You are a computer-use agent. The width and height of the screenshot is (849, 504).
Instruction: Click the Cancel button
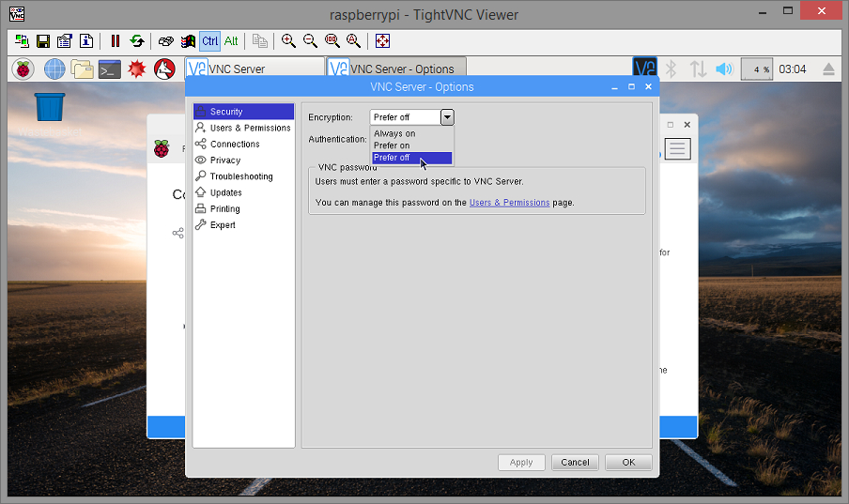pyautogui.click(x=575, y=463)
